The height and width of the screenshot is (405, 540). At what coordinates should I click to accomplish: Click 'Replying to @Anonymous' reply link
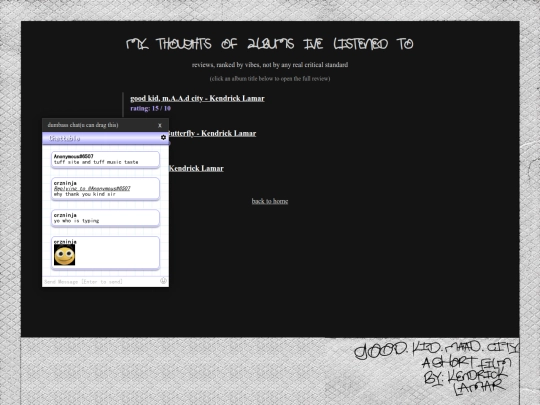coord(92,188)
